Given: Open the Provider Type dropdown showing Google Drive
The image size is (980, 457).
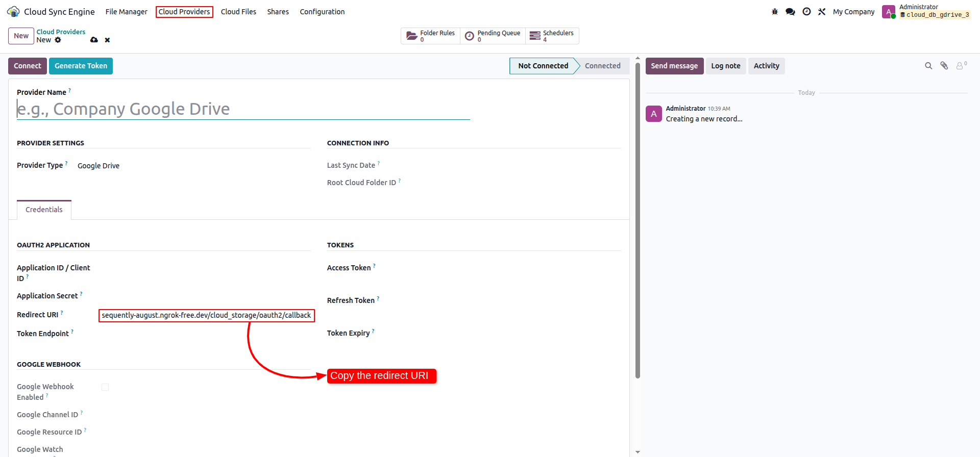Looking at the screenshot, I should pyautogui.click(x=194, y=166).
